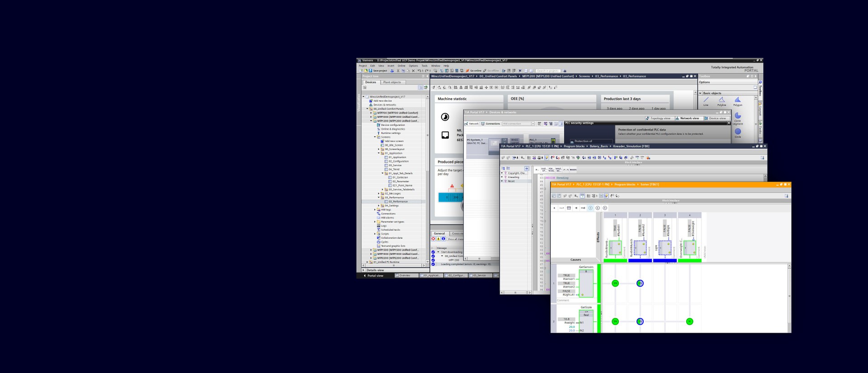The image size is (868, 373).
Task: Click the red error filter icon
Action: [x=433, y=239]
